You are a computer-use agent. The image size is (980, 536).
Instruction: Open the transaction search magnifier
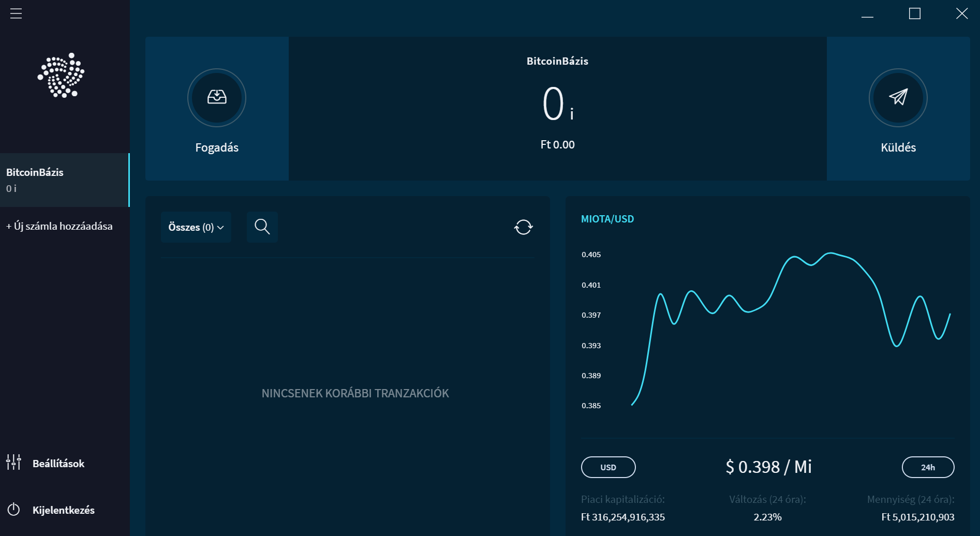pos(262,227)
